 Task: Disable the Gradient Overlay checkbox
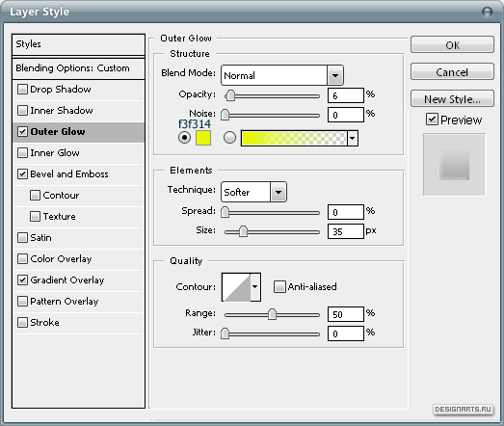point(22,280)
